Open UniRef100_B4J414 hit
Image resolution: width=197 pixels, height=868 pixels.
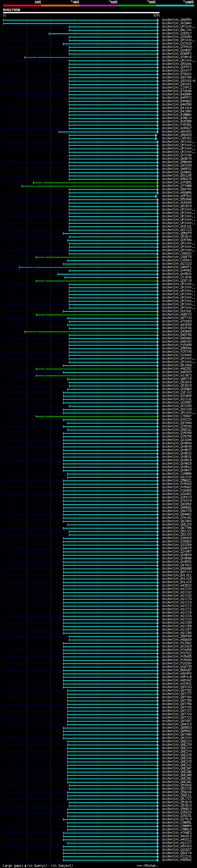point(177,108)
